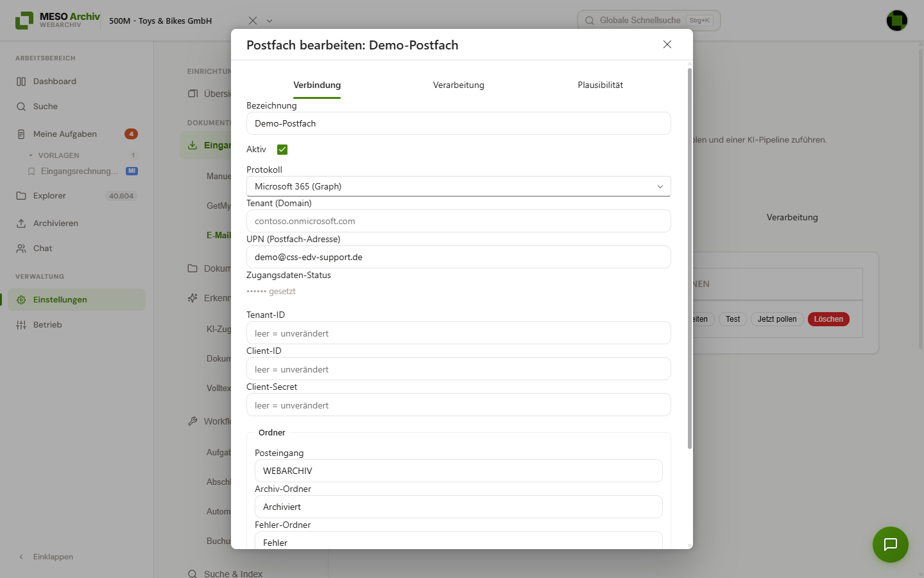Close the Postfach bearbeiten dialog
Image resolution: width=924 pixels, height=578 pixels.
(x=667, y=44)
